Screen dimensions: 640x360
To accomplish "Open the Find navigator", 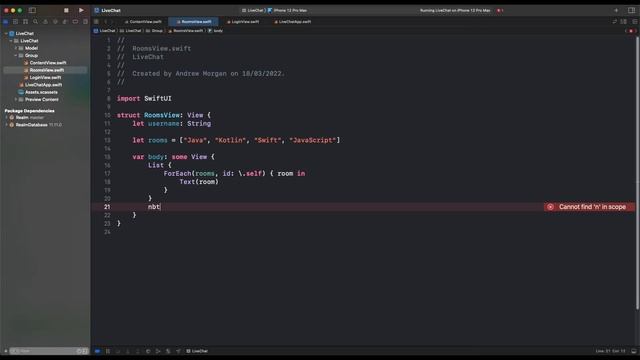I will pos(36,22).
